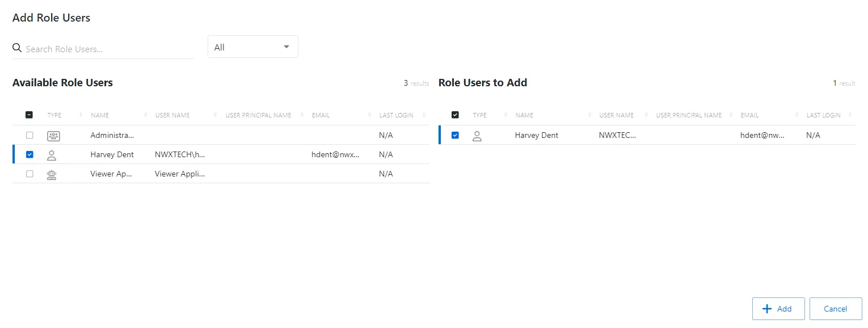Click the hdent@nw... email in Role Users to Add
Image resolution: width=868 pixels, height=328 pixels.
[762, 135]
